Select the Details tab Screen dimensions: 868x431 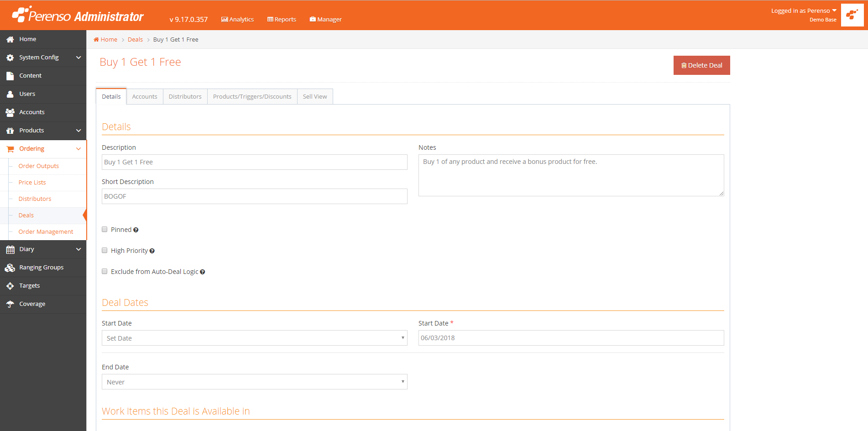pyautogui.click(x=111, y=96)
